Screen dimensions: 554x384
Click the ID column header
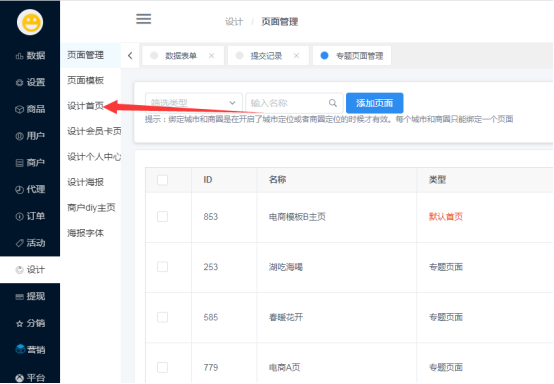coord(208,180)
